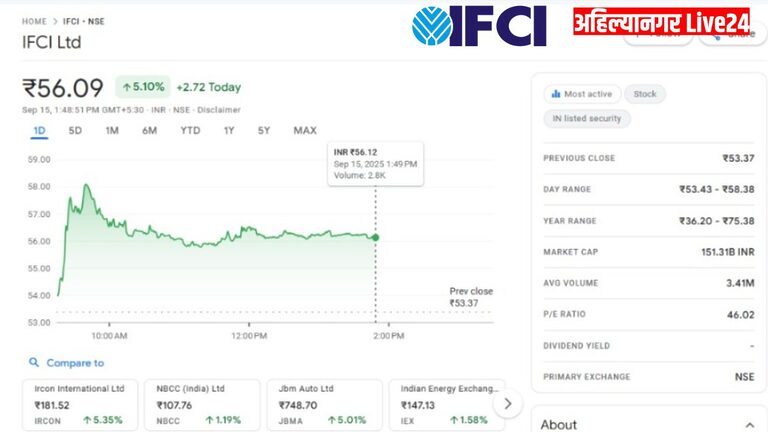Select the 1M chart range
Image resolution: width=768 pixels, height=432 pixels.
pyautogui.click(x=112, y=131)
